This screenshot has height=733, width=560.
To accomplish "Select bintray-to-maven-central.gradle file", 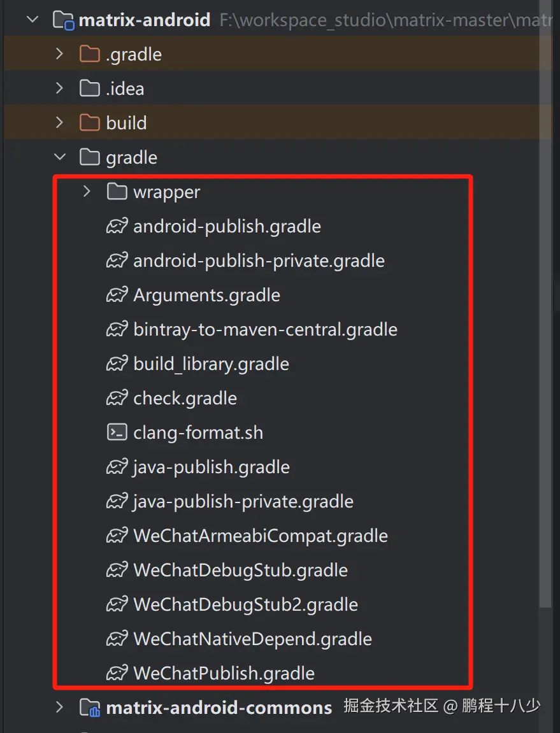I will point(265,330).
